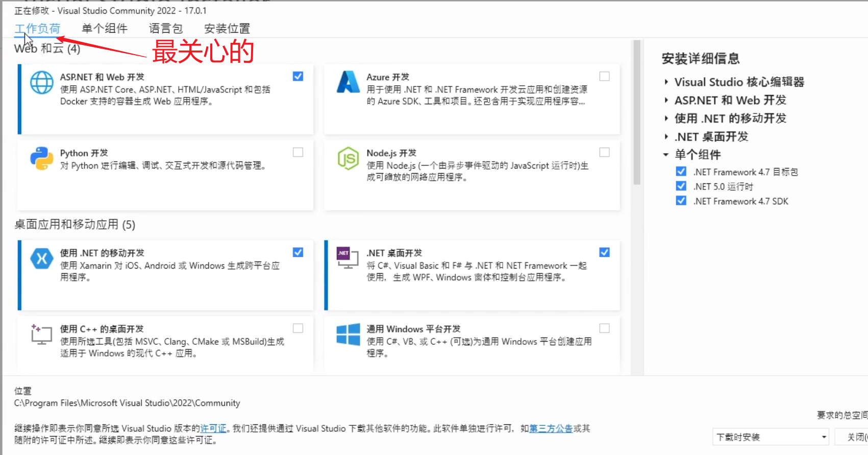Click the 关闭 button
Viewport: 868px width, 455px height.
tap(852, 437)
